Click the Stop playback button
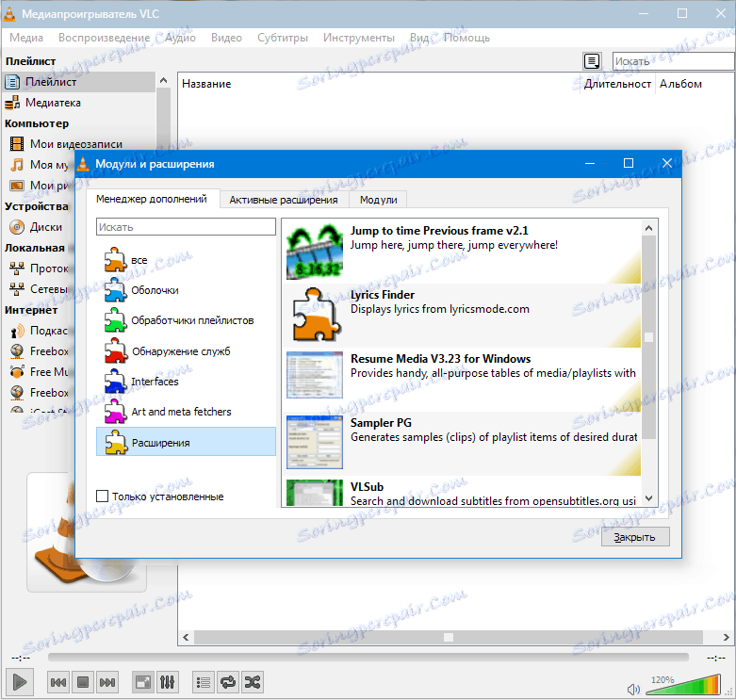The image size is (736, 700). click(x=83, y=682)
